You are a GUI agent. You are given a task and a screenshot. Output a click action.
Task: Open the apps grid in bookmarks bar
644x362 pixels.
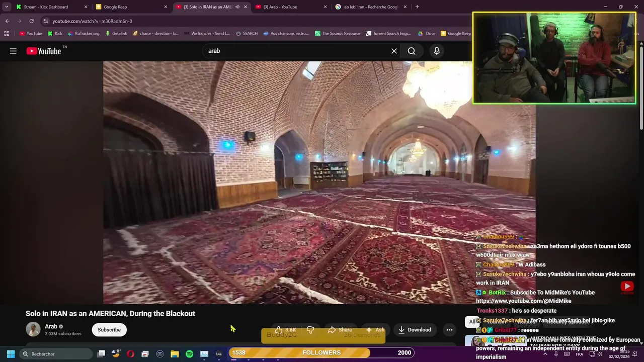(x=7, y=34)
